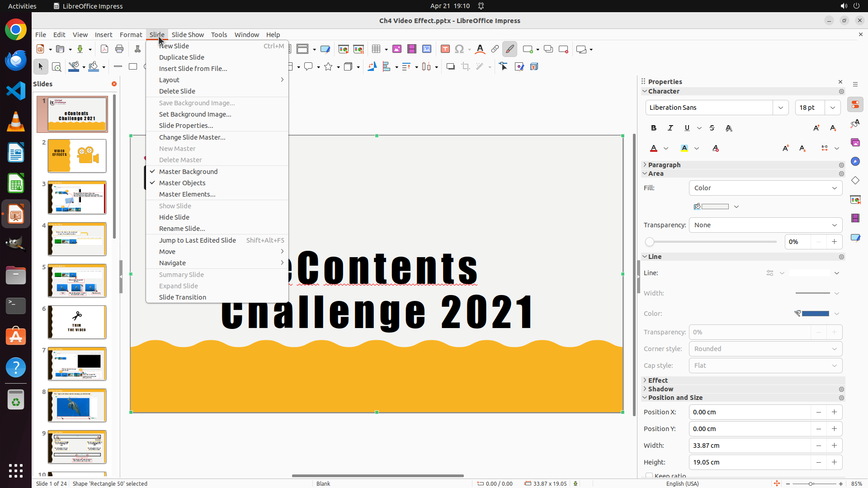Image resolution: width=868 pixels, height=488 pixels.
Task: Open the Stars and Banners shape tool
Action: (x=329, y=67)
